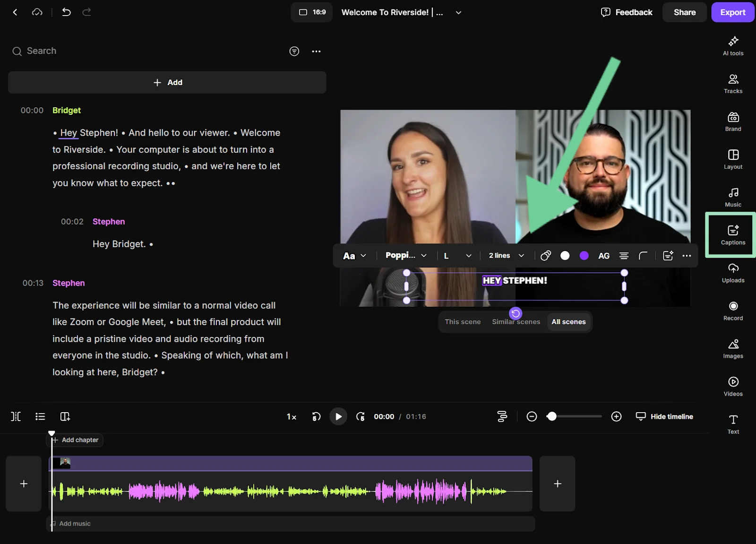Click the split clip icon
The image size is (756, 544).
16,416
